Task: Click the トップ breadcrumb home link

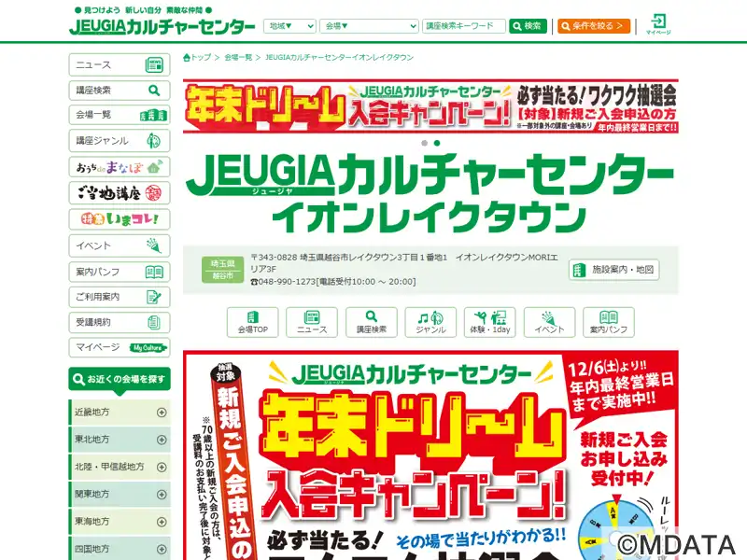Action: (x=197, y=58)
